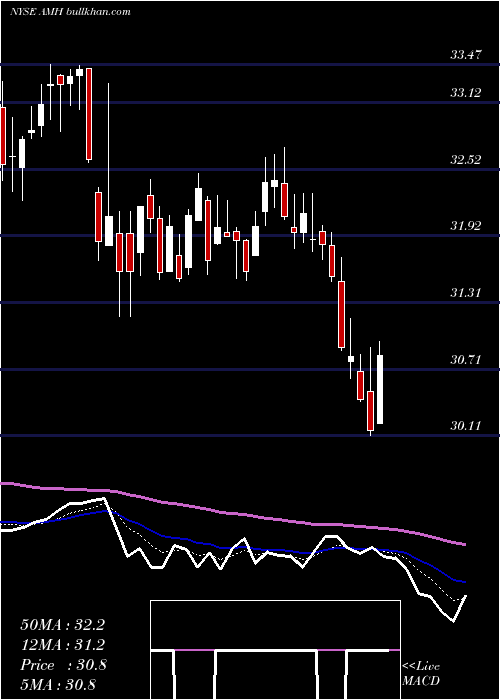This screenshot has height=700, width=500.
Task: Click the last white candlestick on the chart
Action: 380,389
